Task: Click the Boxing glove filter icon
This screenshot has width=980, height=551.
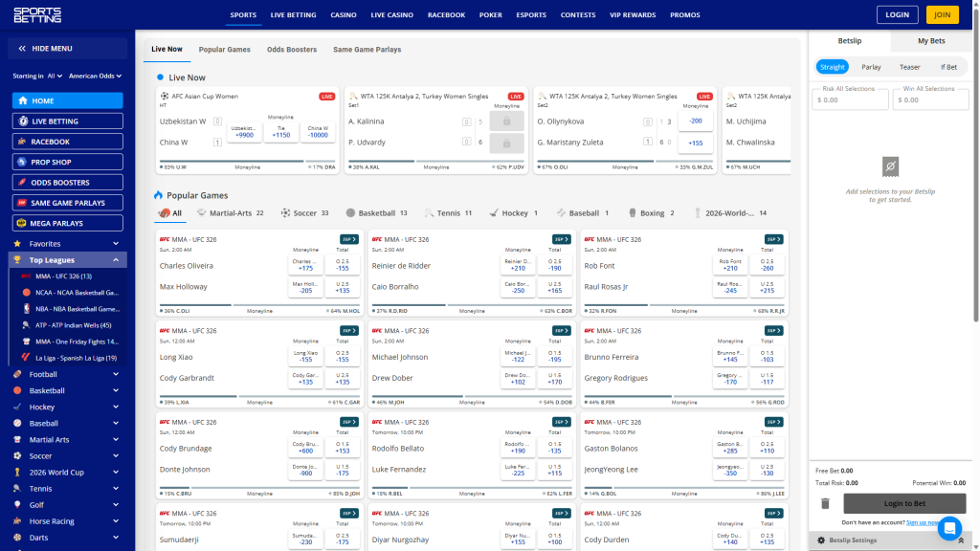Action: point(634,212)
